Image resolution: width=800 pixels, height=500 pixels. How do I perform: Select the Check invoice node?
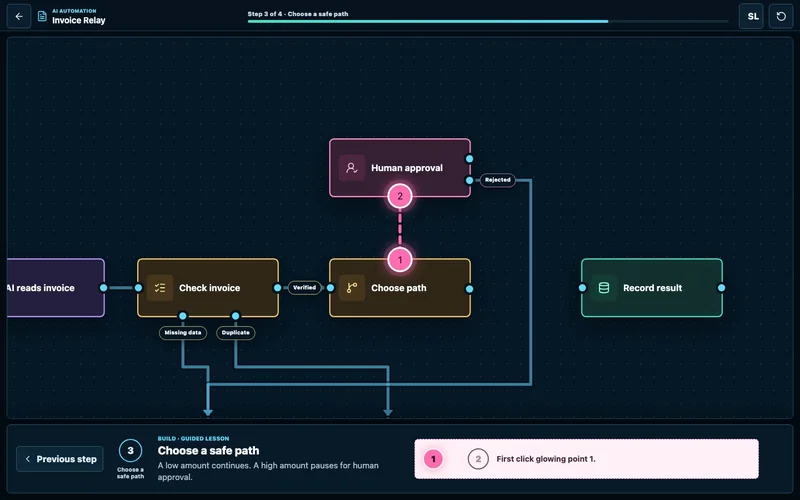(x=208, y=288)
